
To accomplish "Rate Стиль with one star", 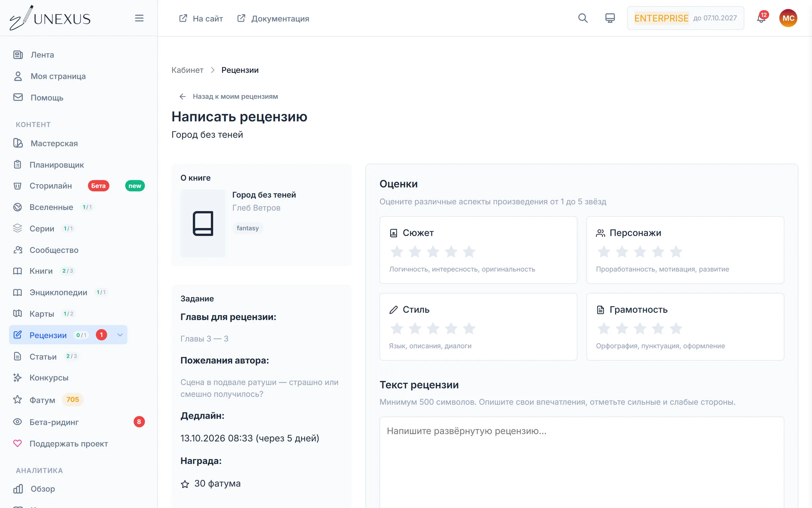I will (397, 329).
